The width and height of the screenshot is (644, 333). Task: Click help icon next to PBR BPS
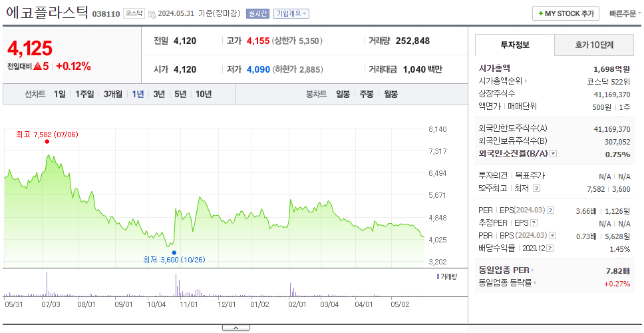pyautogui.click(x=553, y=236)
